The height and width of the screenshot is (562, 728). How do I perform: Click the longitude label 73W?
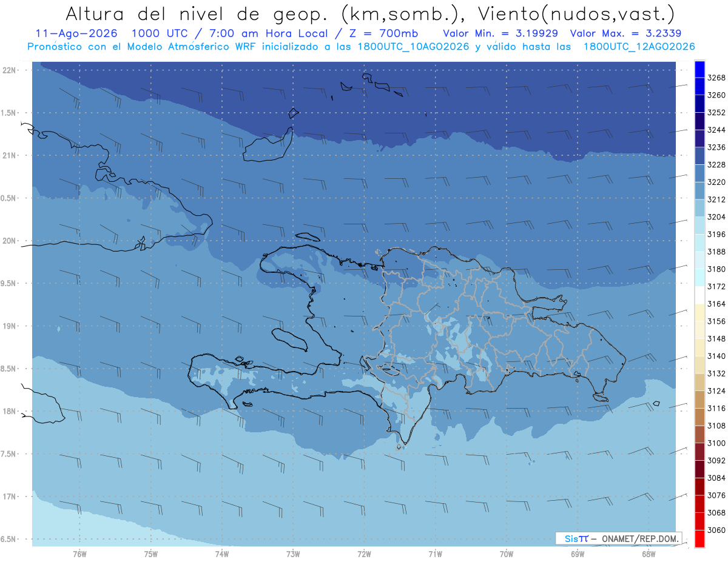coord(293,554)
